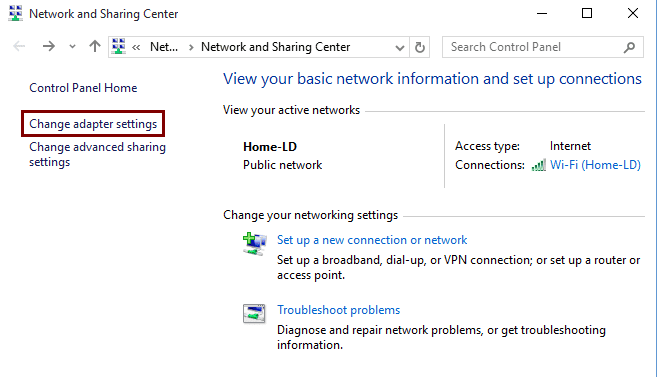Refresh the Network and Sharing Center view
Image resolution: width=657 pixels, height=377 pixels.
pyautogui.click(x=419, y=47)
